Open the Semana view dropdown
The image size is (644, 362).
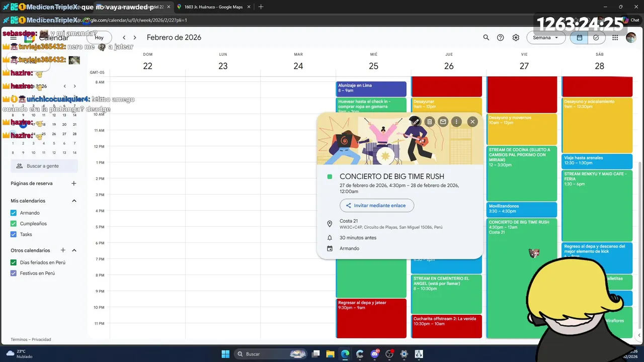(546, 38)
